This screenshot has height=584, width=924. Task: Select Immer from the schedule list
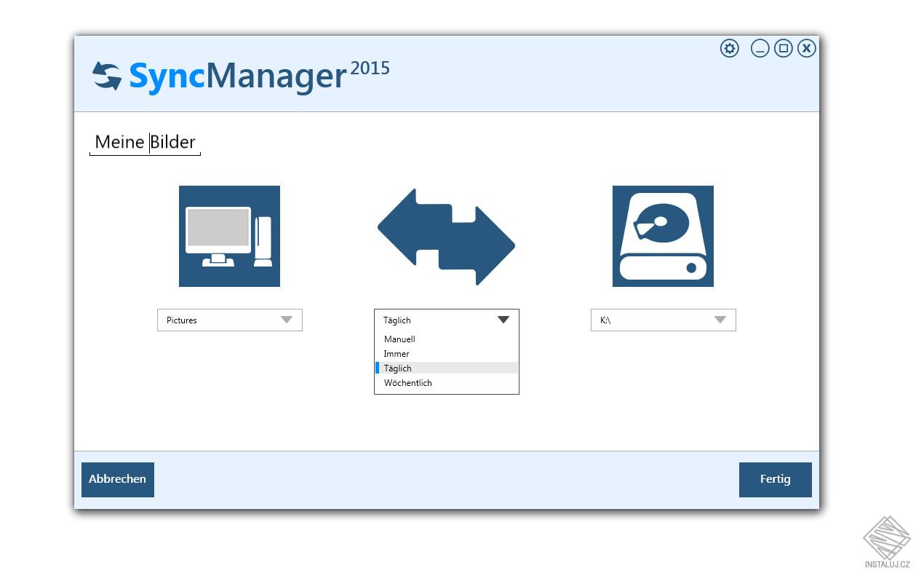tap(446, 354)
